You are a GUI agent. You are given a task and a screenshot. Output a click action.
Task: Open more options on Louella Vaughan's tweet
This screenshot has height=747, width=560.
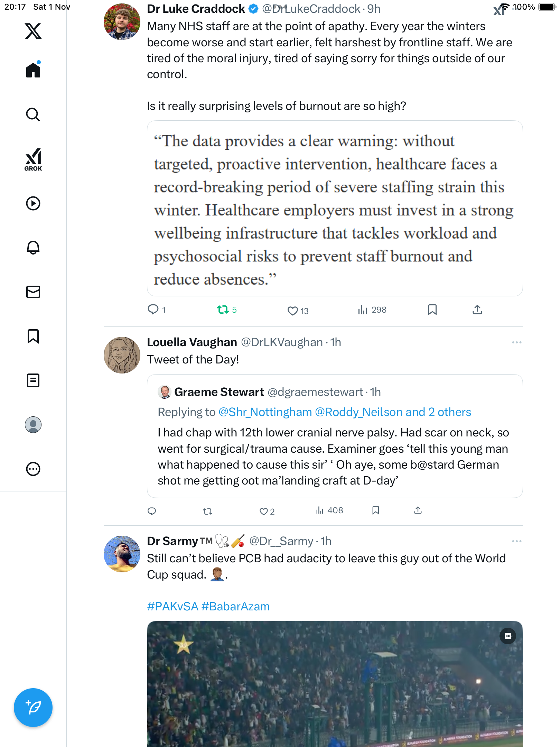[x=516, y=342]
